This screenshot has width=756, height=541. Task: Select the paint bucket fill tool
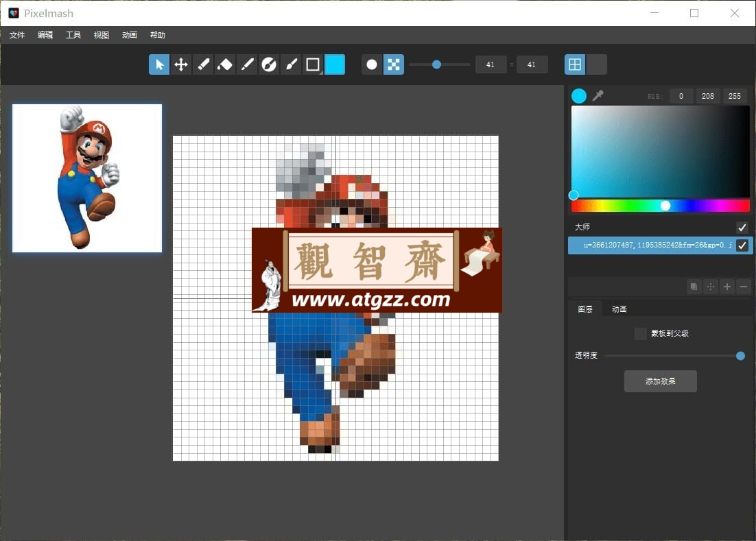(225, 64)
